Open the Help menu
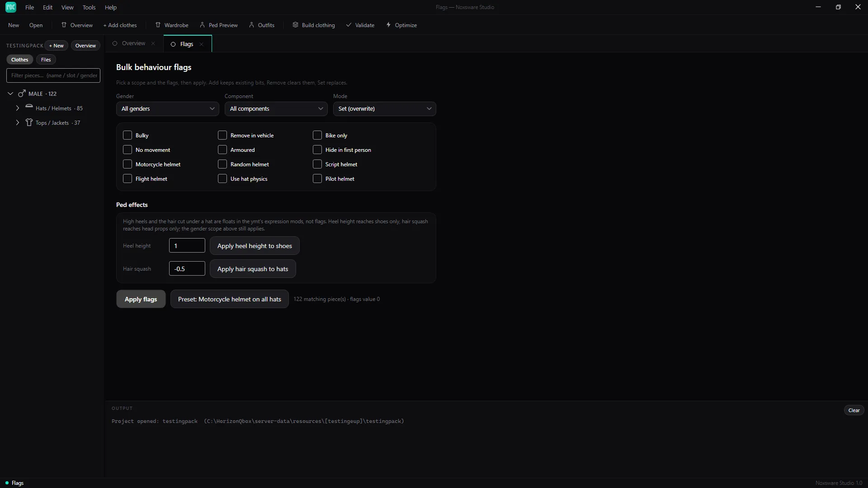The image size is (868, 488). point(111,8)
